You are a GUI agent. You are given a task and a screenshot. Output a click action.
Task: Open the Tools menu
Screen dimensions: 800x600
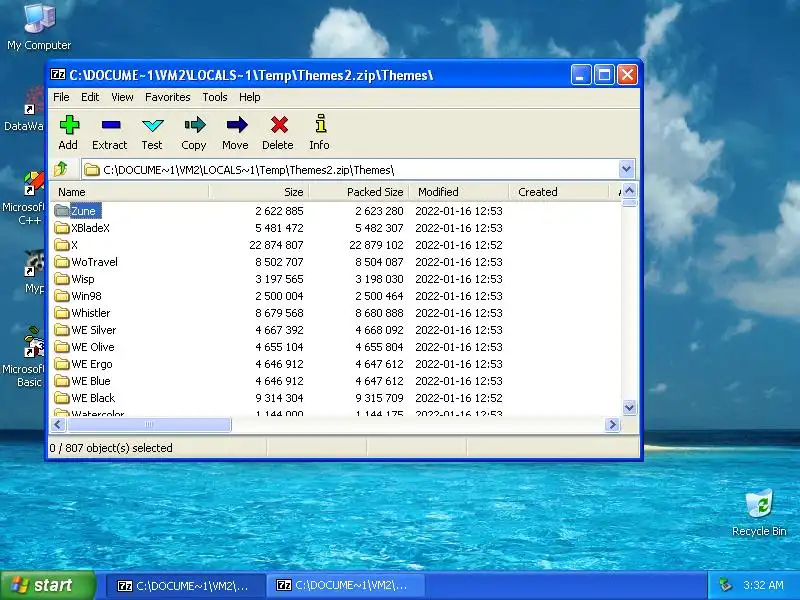click(x=215, y=97)
